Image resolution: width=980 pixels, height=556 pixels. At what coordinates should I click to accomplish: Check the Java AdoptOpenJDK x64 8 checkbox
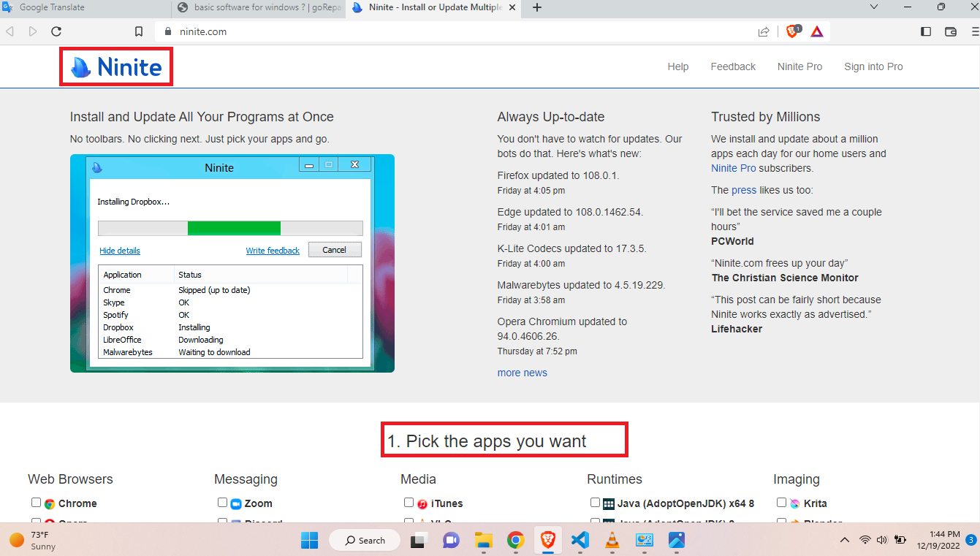(x=595, y=503)
